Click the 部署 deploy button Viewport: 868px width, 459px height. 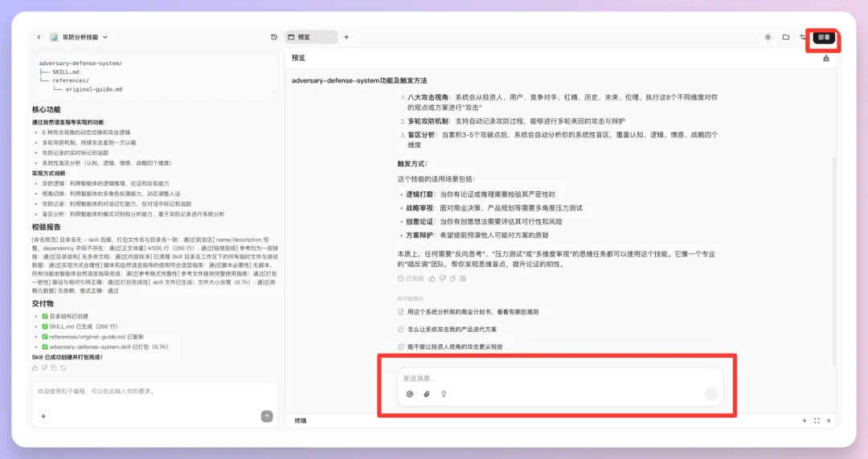click(824, 37)
